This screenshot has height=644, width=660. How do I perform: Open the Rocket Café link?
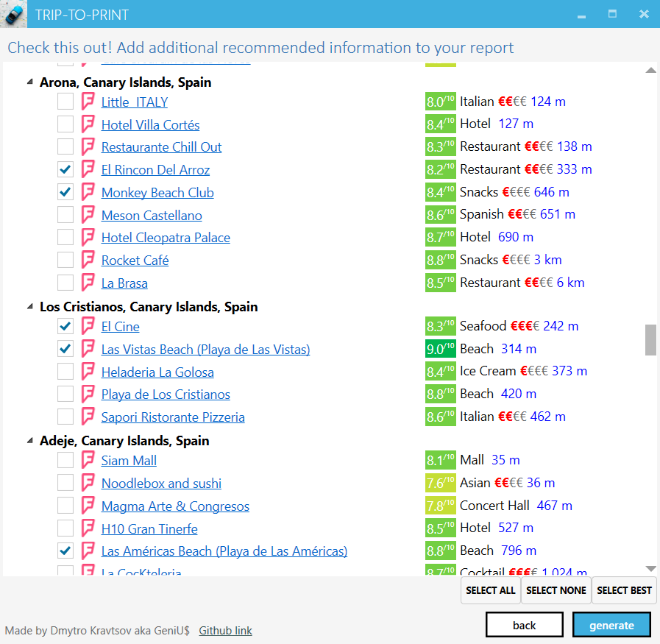(x=135, y=260)
